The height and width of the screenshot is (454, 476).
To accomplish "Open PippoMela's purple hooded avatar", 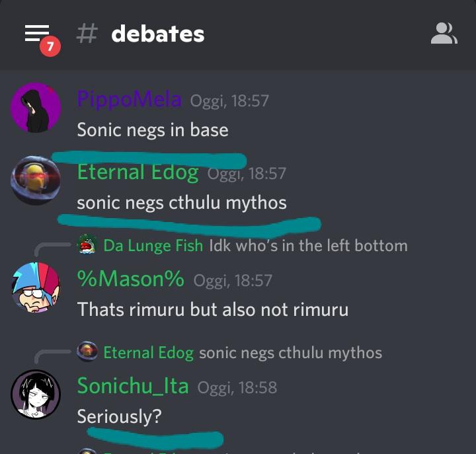I will [36, 108].
